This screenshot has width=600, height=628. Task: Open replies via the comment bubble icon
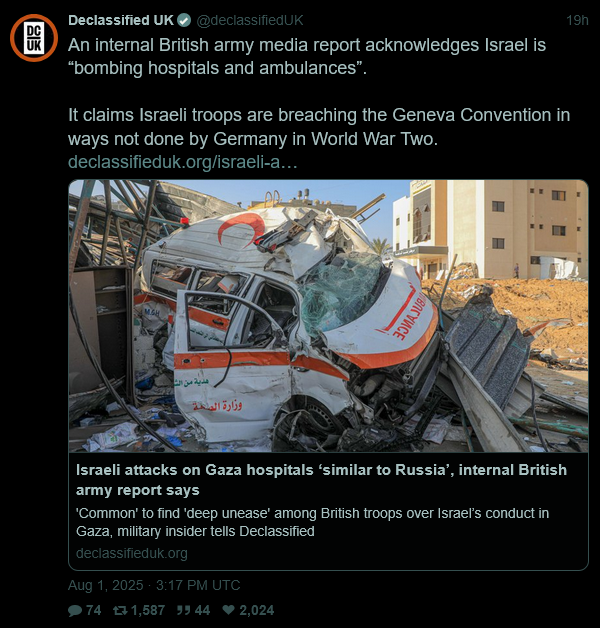click(75, 610)
